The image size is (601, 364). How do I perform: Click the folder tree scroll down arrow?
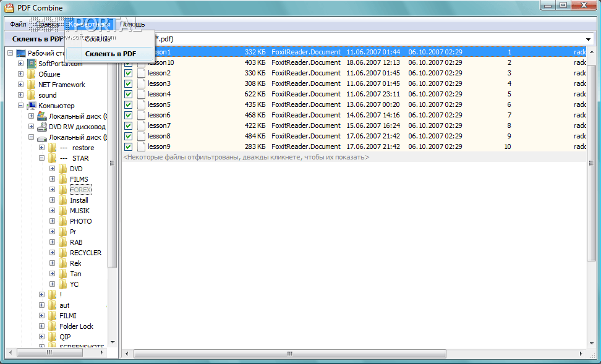coord(113,342)
